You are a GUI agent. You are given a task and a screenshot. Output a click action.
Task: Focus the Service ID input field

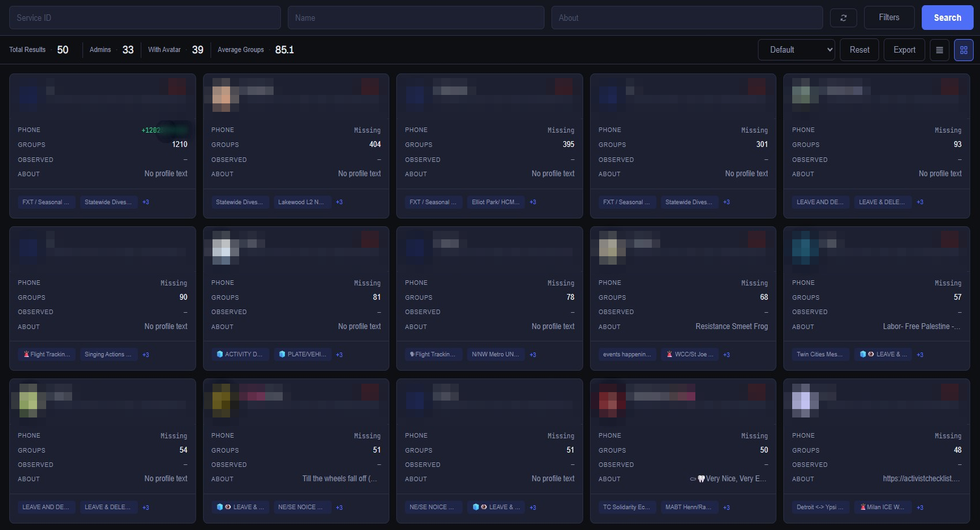pyautogui.click(x=145, y=18)
